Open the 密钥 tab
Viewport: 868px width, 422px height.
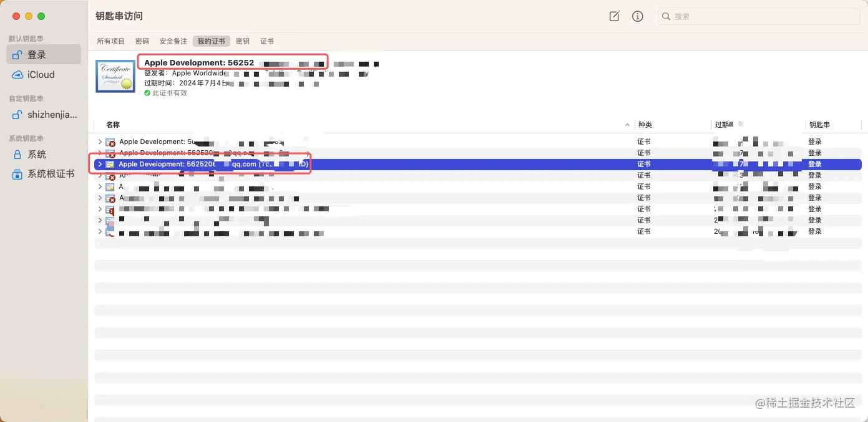click(243, 41)
